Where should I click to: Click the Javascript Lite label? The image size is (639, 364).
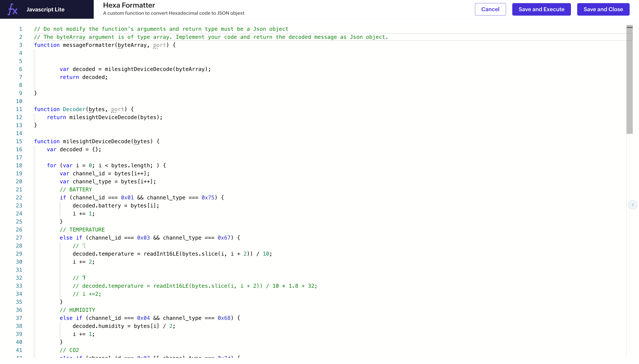tap(46, 10)
